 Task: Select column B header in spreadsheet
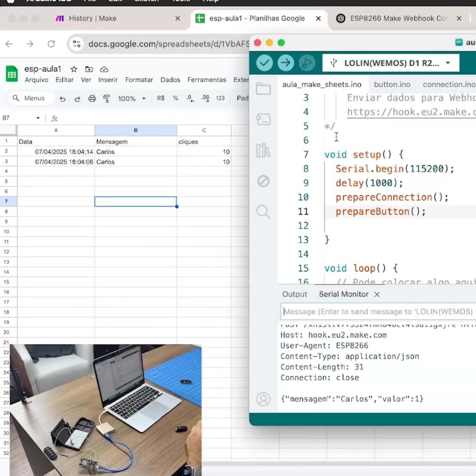coord(136,130)
